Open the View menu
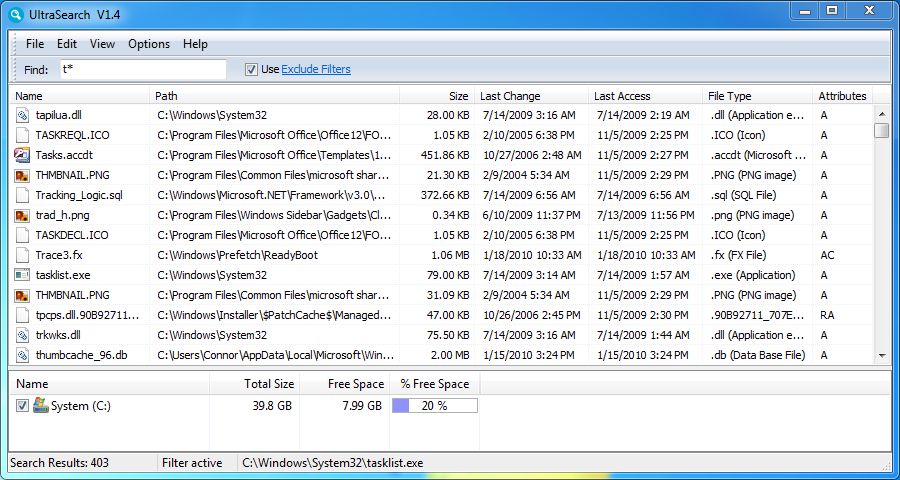The image size is (900, 480). click(102, 44)
